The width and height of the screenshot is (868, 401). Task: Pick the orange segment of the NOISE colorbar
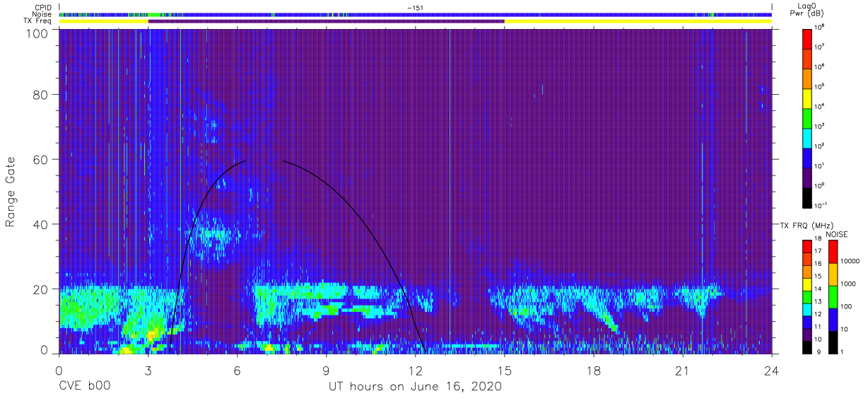pyautogui.click(x=833, y=274)
